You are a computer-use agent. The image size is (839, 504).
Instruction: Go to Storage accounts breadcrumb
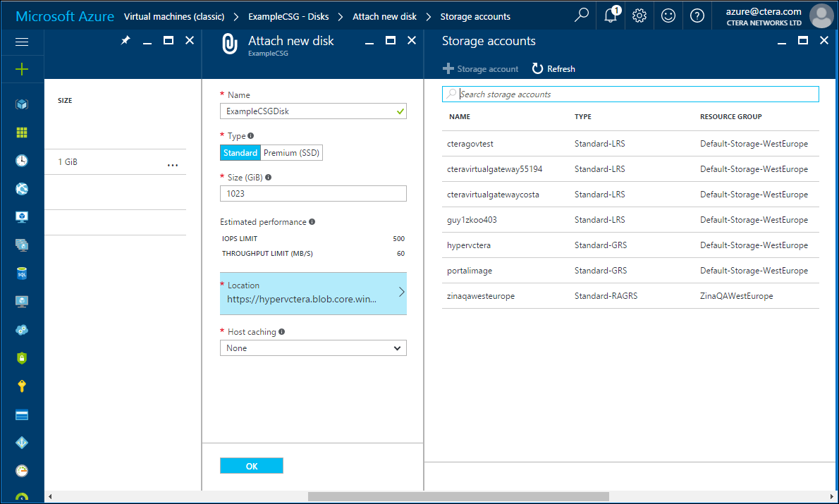pos(475,17)
